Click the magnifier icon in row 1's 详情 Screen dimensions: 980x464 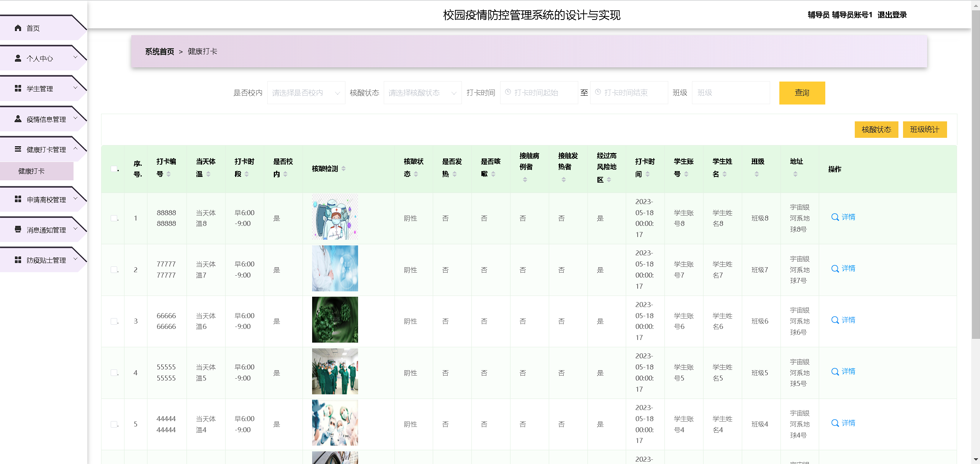(x=835, y=217)
